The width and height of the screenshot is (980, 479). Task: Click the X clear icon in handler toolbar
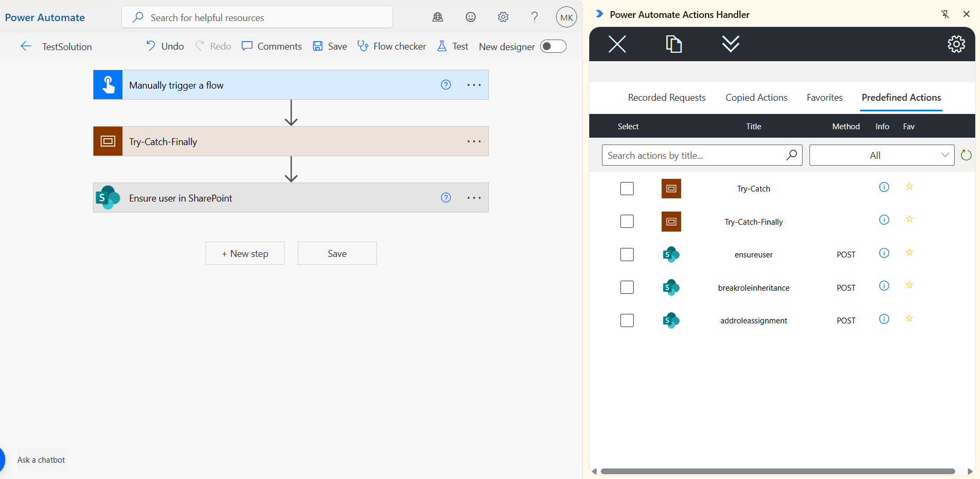617,44
